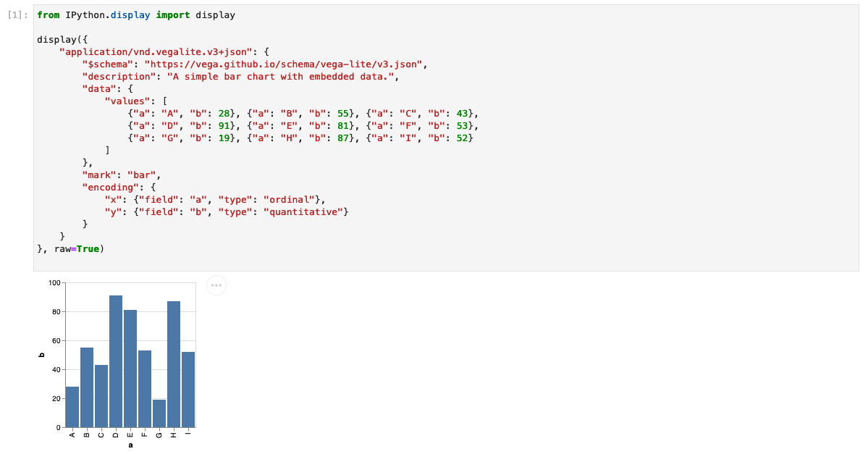Open the chart actions ellipsis menu
Viewport: 868px width, 454px height.
(216, 285)
